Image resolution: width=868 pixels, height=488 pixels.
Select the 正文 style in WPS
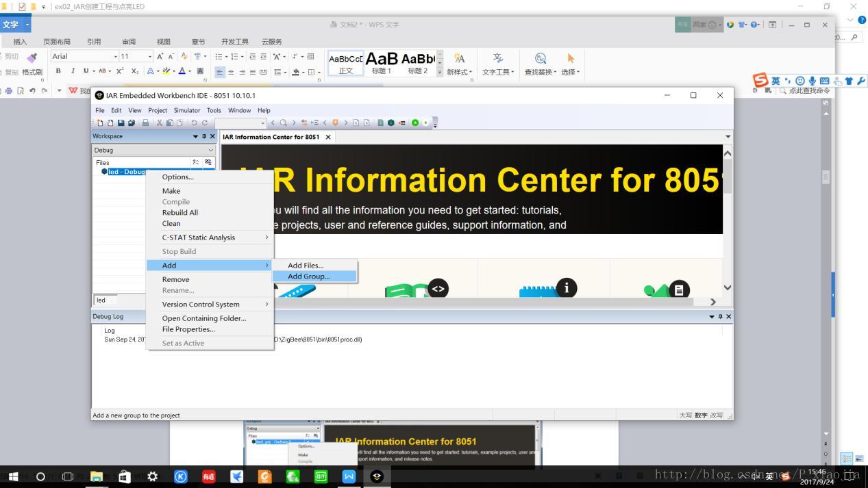pos(346,63)
